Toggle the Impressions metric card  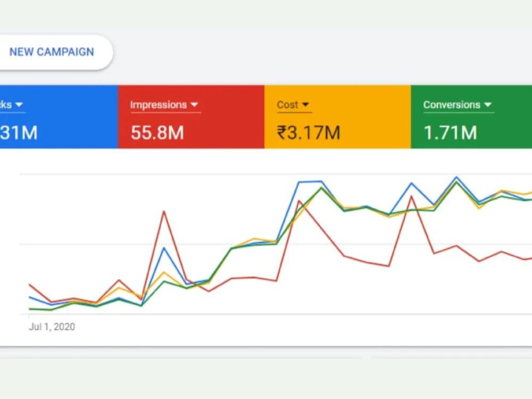(192, 116)
